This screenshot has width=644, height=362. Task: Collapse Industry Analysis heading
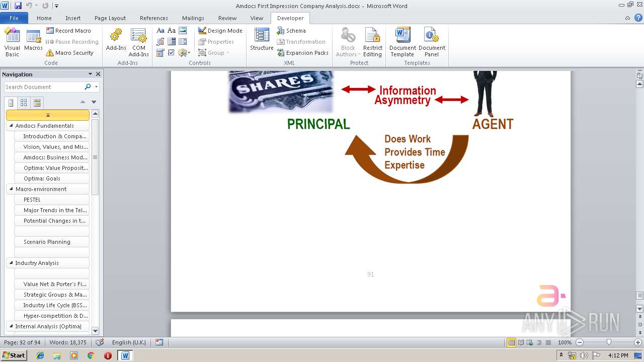pos(11,263)
